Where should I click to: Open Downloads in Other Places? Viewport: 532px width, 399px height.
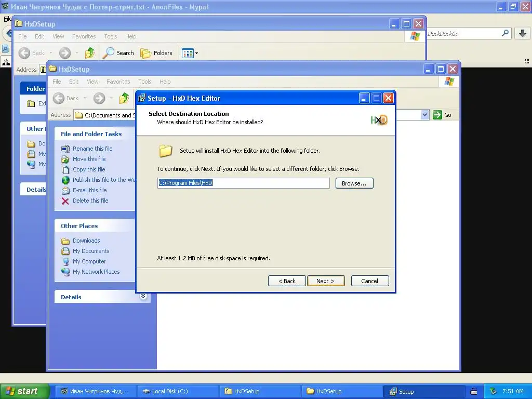(x=86, y=241)
